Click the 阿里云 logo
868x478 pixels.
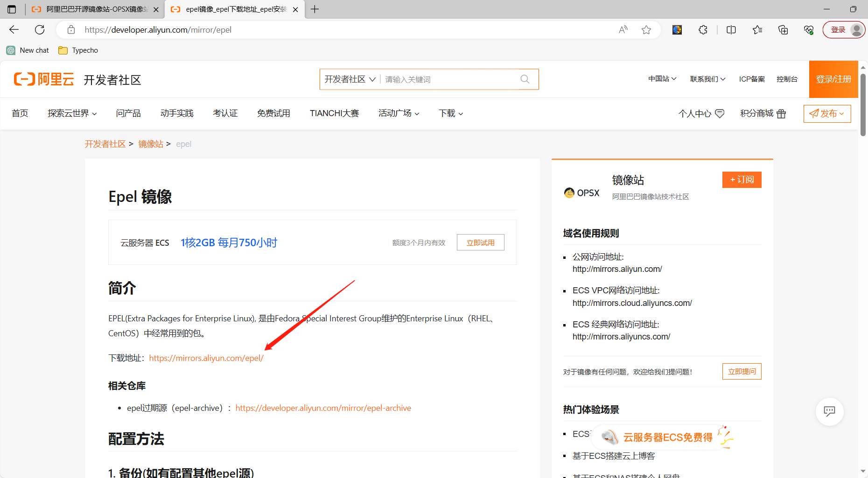[x=44, y=79]
